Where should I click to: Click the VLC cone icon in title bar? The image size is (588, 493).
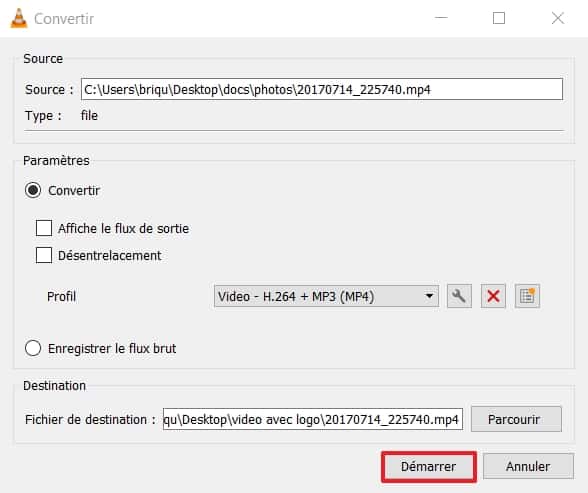coord(19,18)
